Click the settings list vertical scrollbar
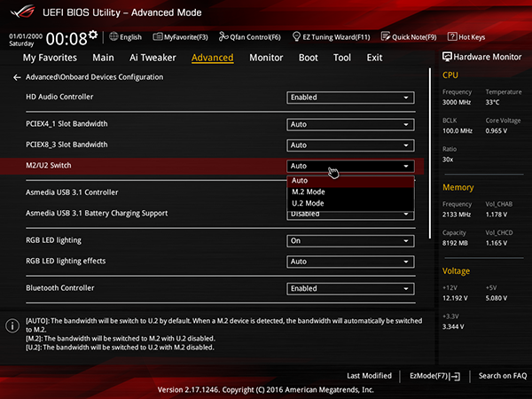Viewport: 532px width, 399px height. pos(430,153)
